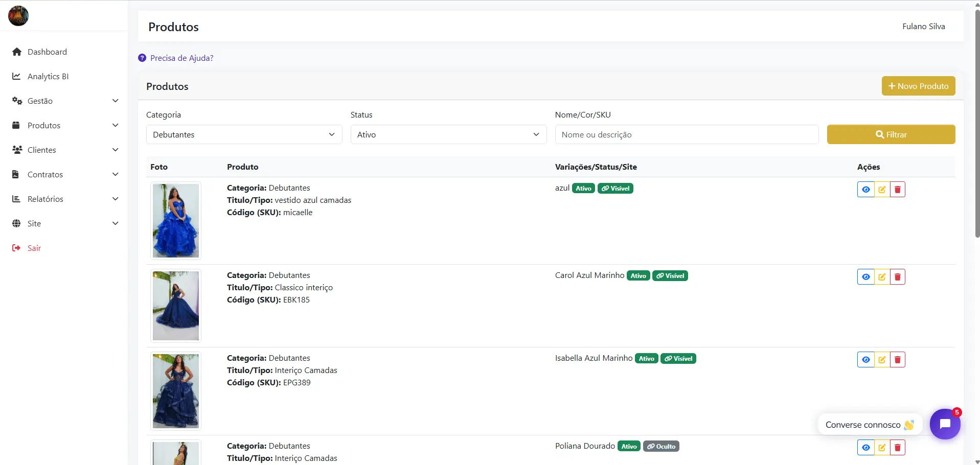Edit the Poliana Dourado product
The image size is (980, 465).
point(882,448)
